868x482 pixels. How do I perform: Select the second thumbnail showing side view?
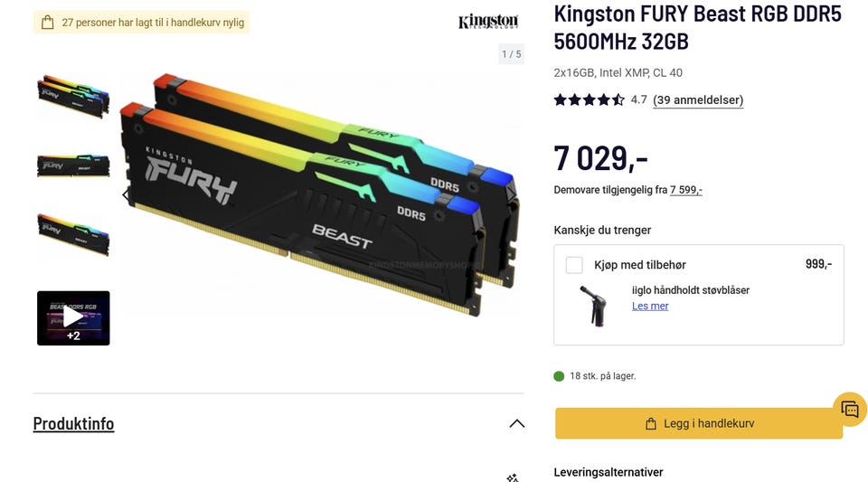73,165
